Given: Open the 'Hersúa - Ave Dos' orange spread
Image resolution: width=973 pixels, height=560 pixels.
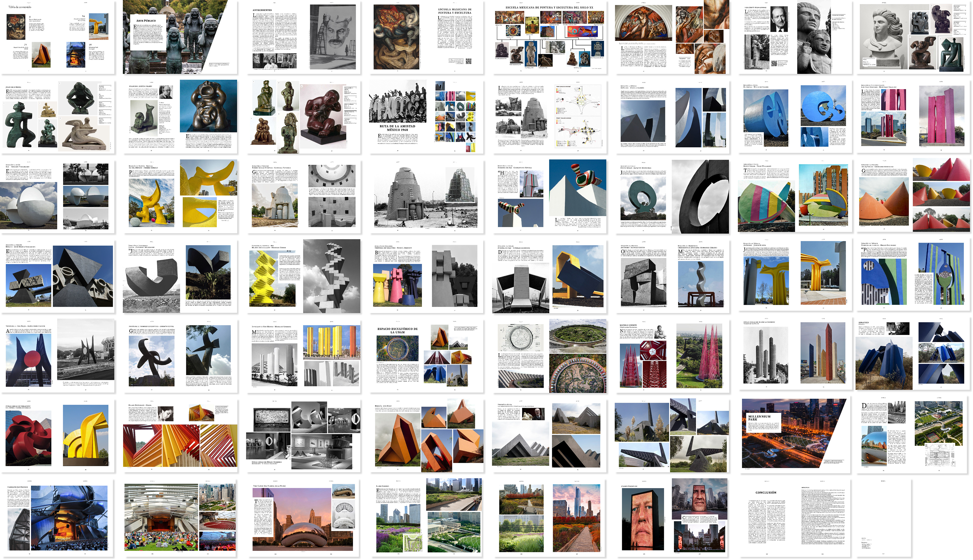Looking at the screenshot, I should (427, 436).
